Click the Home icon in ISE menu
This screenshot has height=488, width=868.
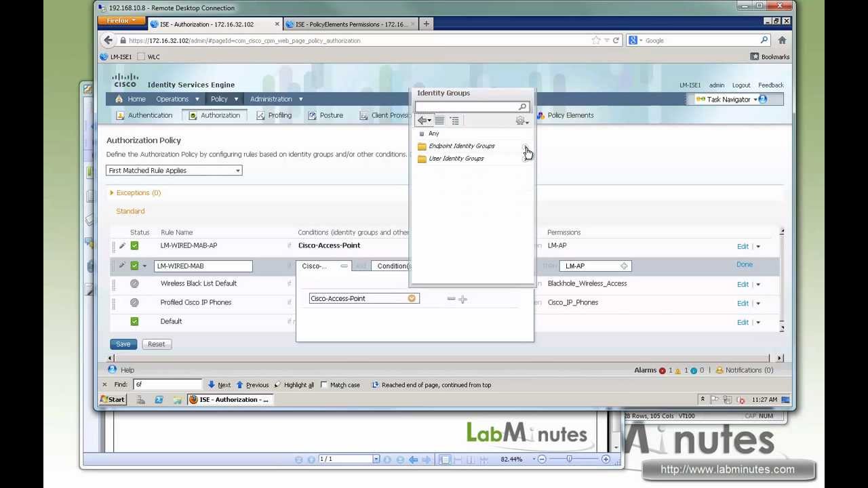[x=119, y=99]
